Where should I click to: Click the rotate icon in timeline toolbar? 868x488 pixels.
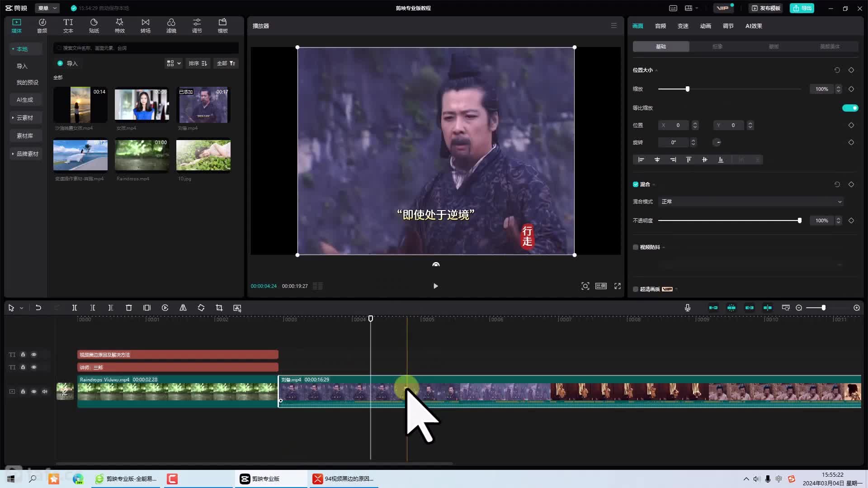pyautogui.click(x=201, y=308)
